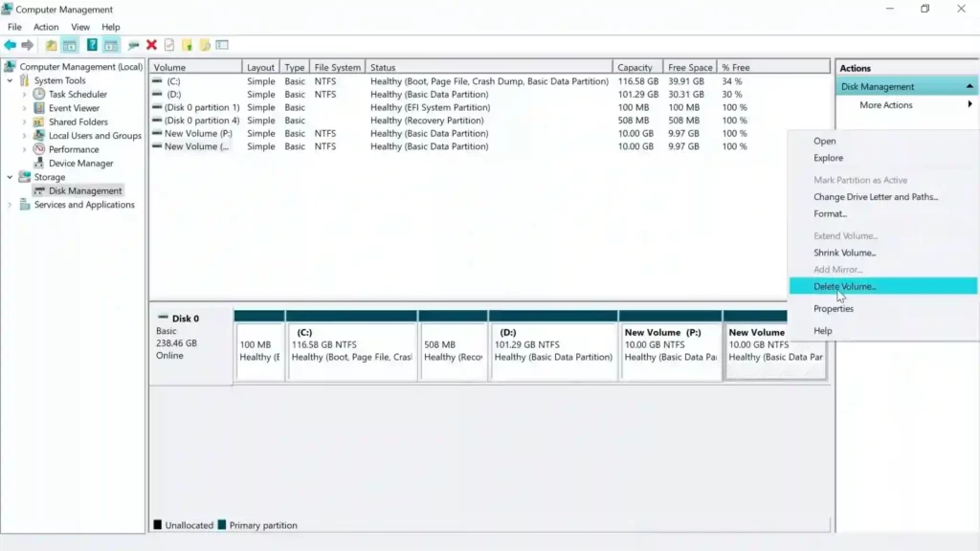Click the Computer Management (Local) root icon
The width and height of the screenshot is (980, 551).
(10, 66)
